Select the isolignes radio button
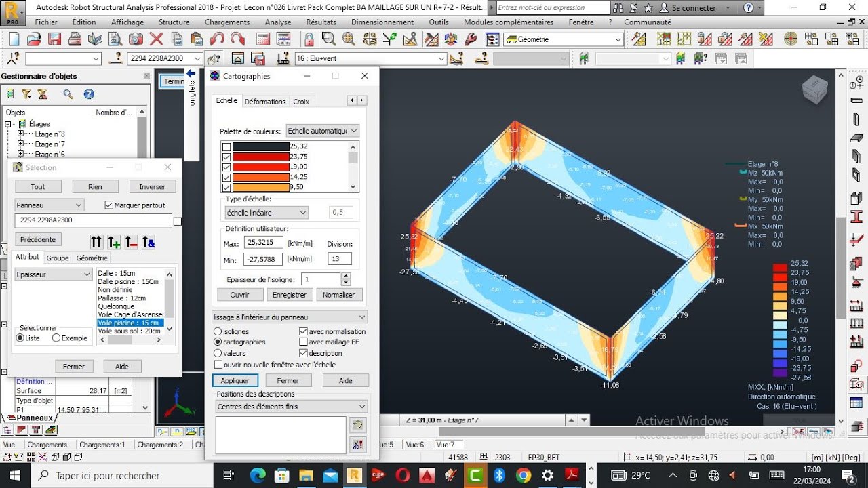868x488 pixels. coord(218,331)
